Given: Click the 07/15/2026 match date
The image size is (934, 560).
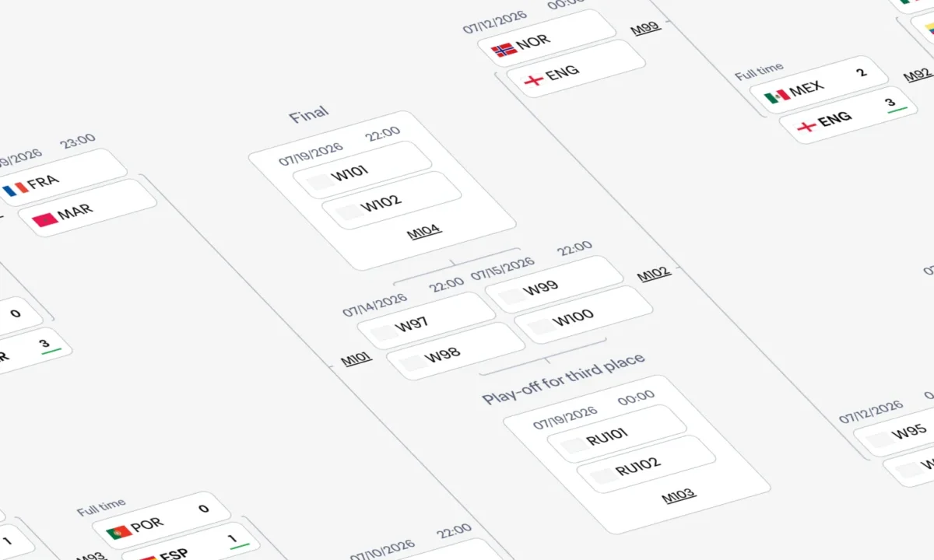Looking at the screenshot, I should click(x=503, y=269).
